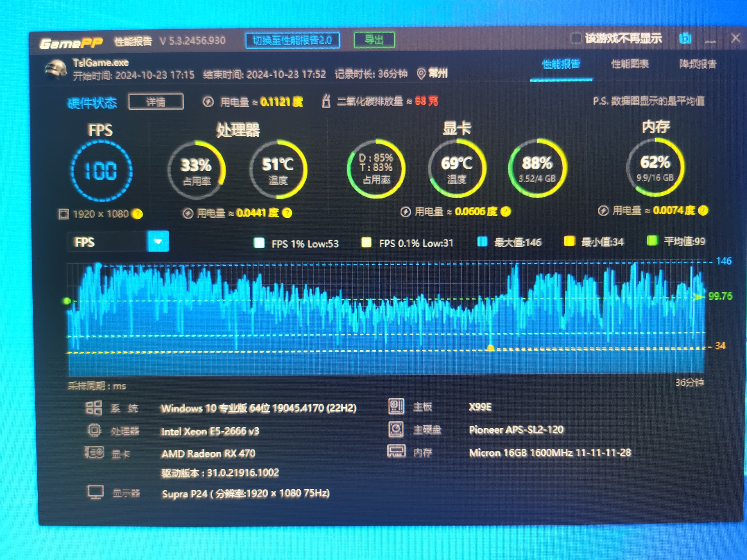Toggle the FPS 1% Low legend series
747x560 pixels.
pos(259,243)
